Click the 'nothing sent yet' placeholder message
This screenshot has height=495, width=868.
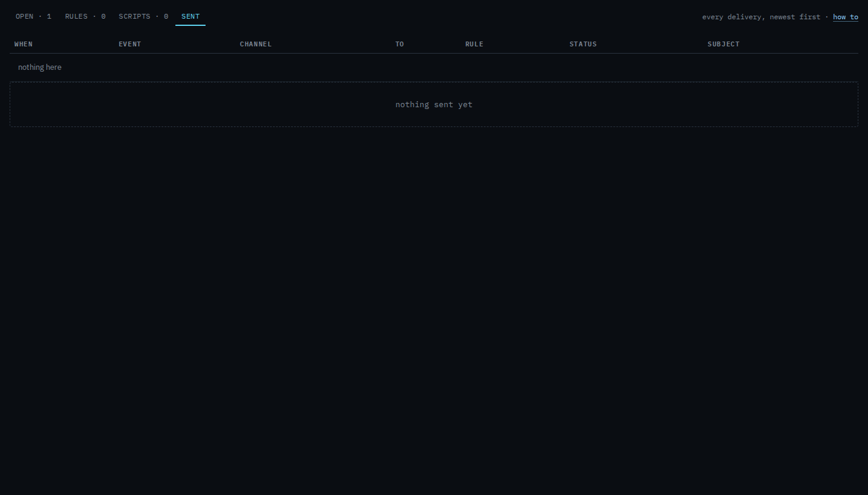(x=434, y=105)
